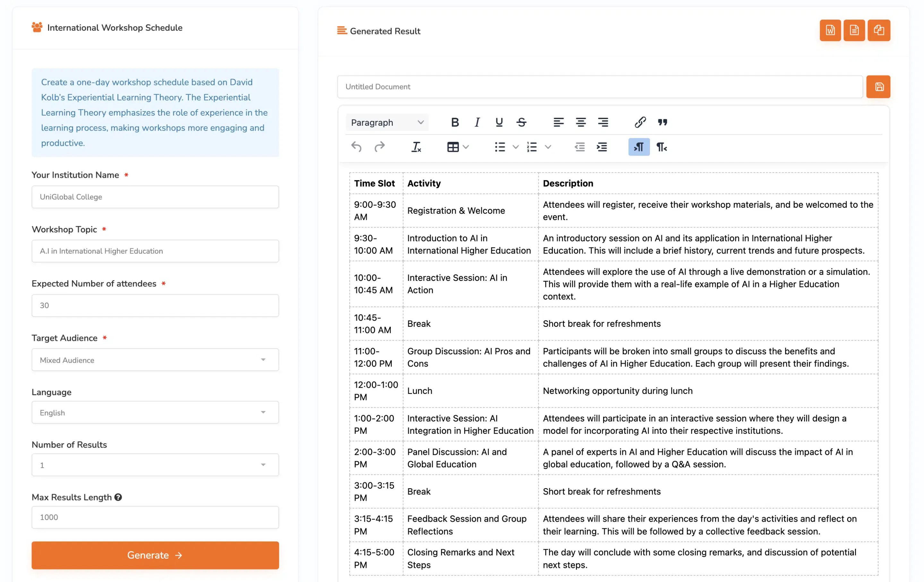Open the insert table menu
The image size is (924, 582).
point(458,147)
